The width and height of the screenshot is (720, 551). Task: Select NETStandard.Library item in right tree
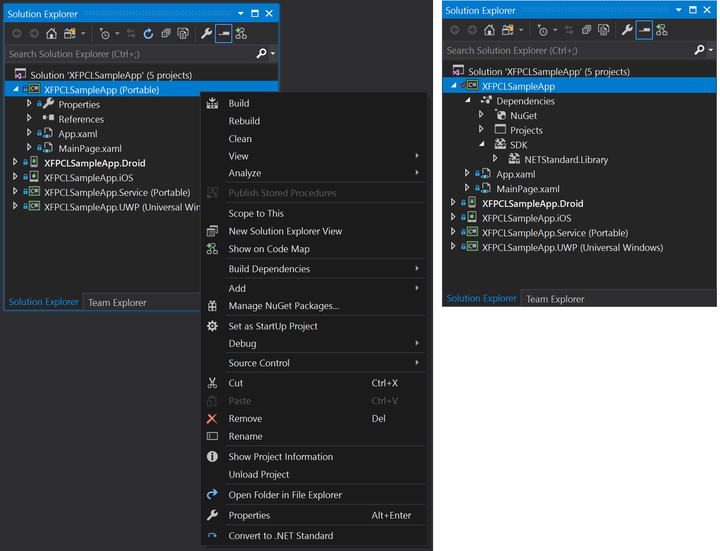(x=565, y=159)
